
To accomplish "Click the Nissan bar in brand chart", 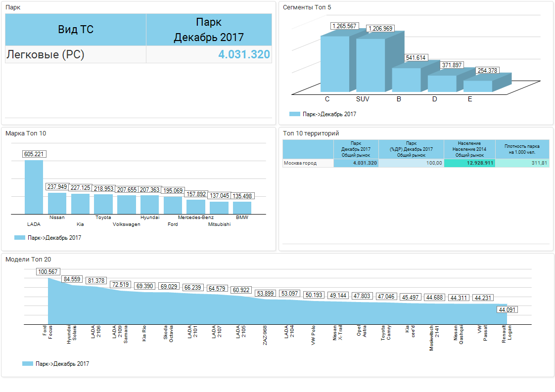I will [57, 203].
